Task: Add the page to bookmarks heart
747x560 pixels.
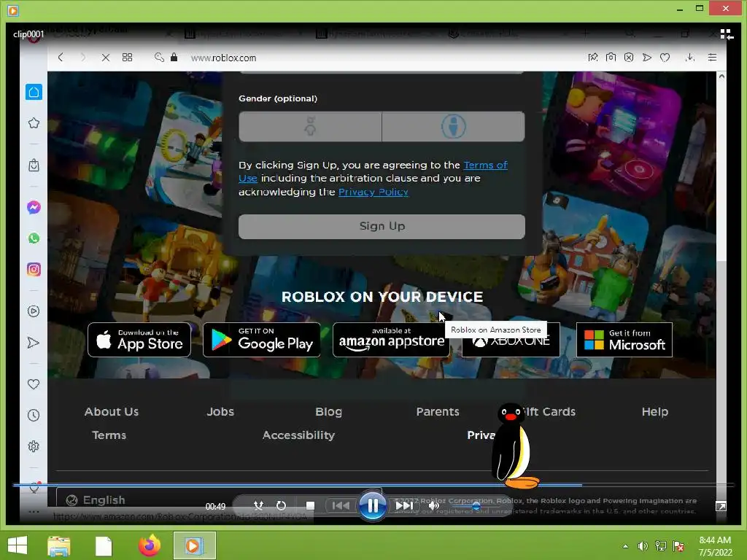Action: [x=665, y=57]
